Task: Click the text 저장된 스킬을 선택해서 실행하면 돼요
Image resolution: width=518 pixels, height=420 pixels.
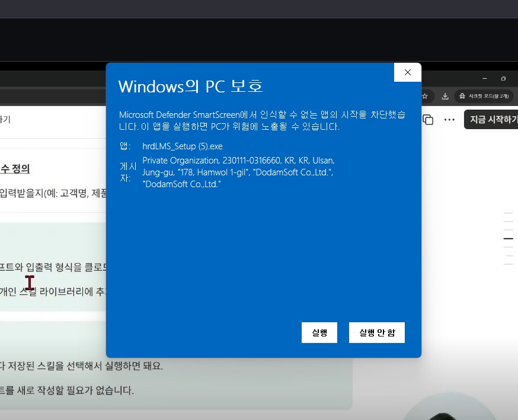Action: coord(85,366)
